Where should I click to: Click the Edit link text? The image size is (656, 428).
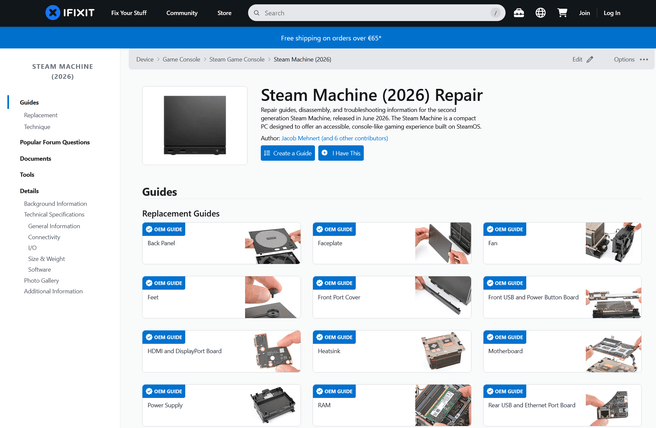pos(577,59)
